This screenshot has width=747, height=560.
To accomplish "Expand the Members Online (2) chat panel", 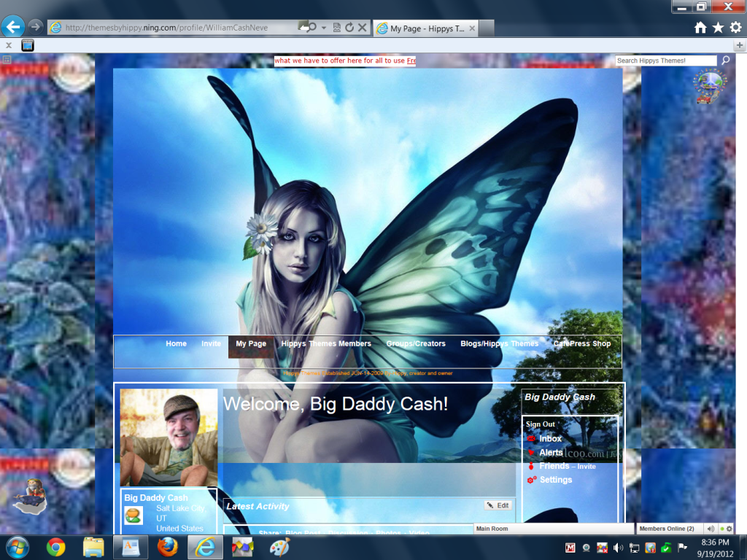I will click(670, 529).
